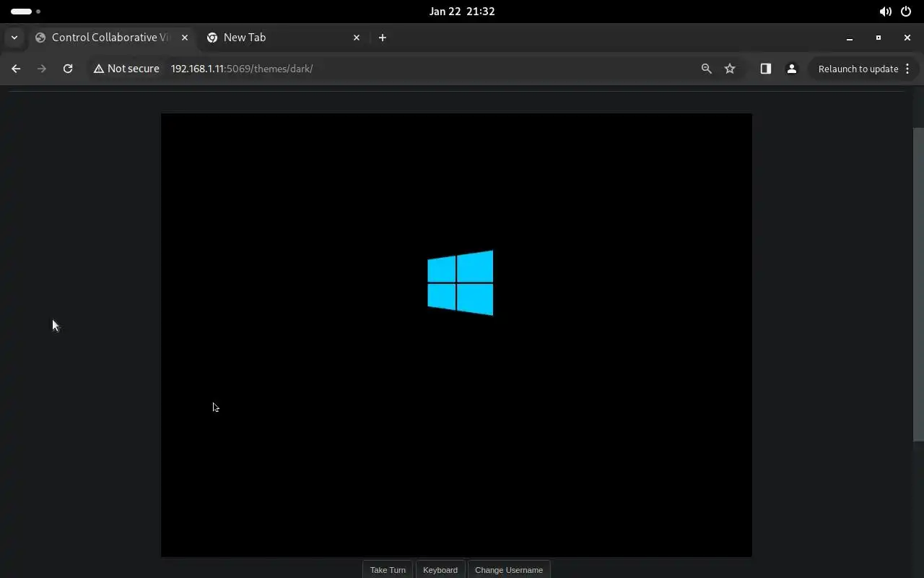Click the Windows logo in VM display
The width and height of the screenshot is (924, 578).
click(x=461, y=282)
